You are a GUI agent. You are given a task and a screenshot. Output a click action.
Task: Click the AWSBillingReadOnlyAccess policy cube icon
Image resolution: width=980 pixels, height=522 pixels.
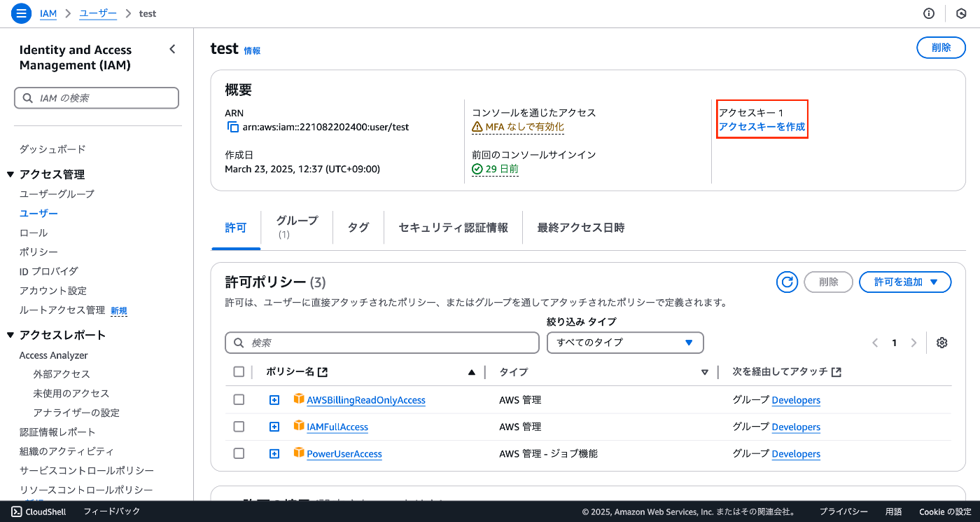tap(299, 399)
